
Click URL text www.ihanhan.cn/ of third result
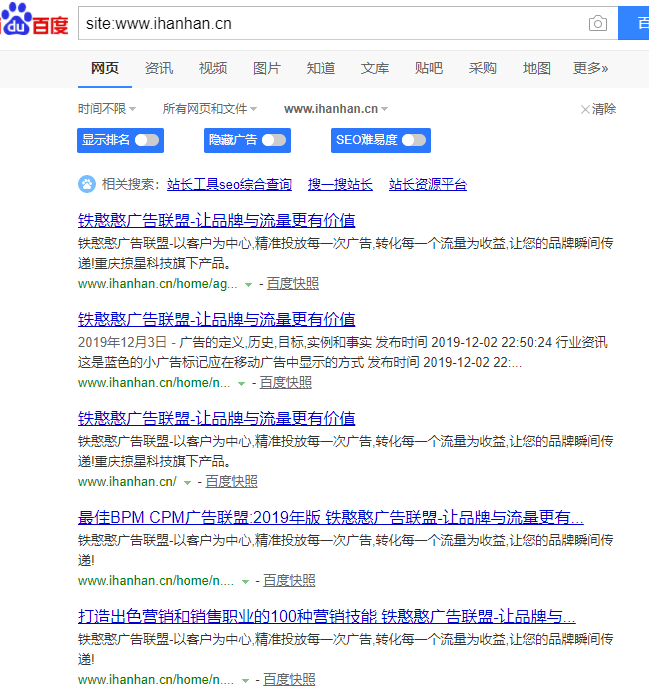click(127, 482)
